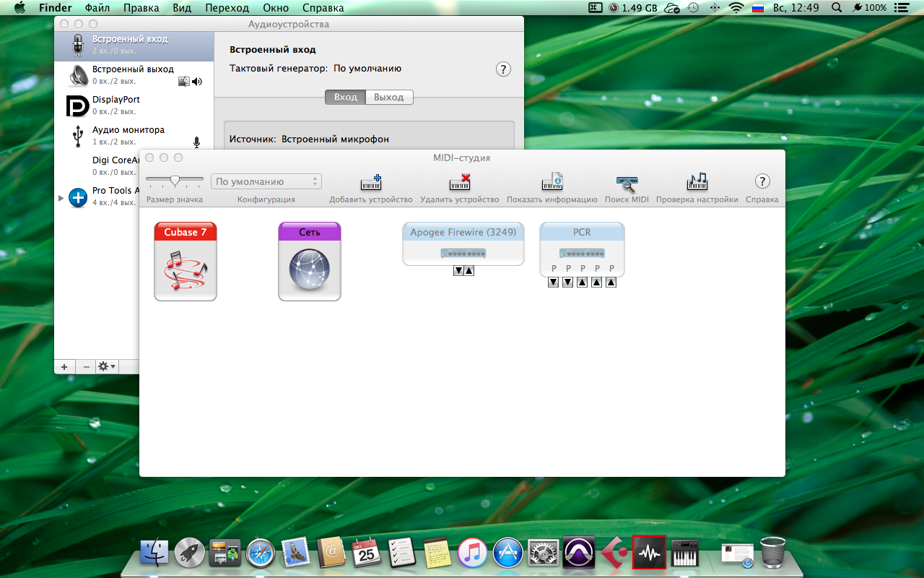This screenshot has width=924, height=578.
Task: Click the waveform app icon in Dock
Action: 649,553
